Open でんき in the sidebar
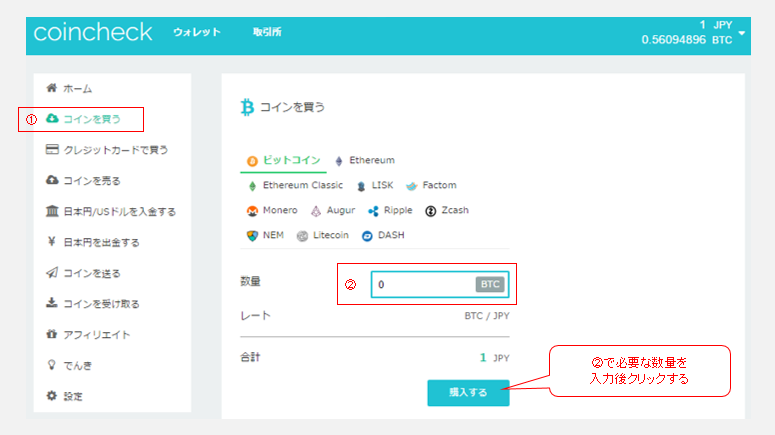The image size is (775, 435). [78, 366]
